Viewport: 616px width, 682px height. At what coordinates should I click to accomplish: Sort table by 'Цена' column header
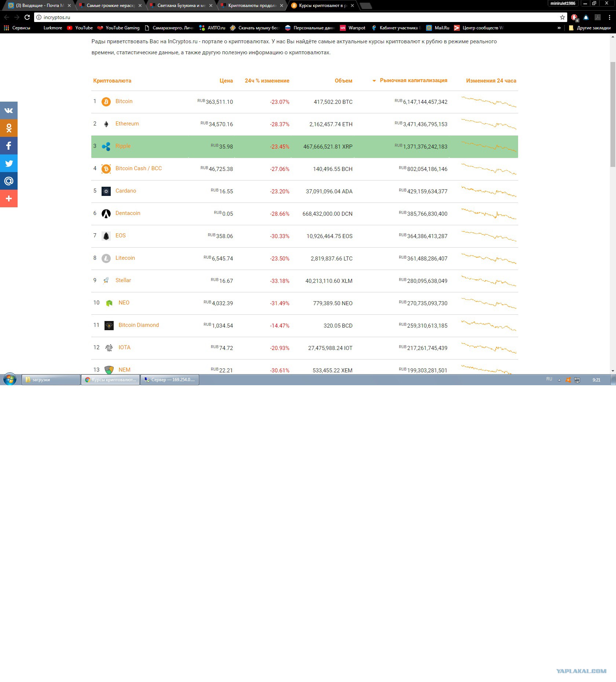tap(226, 81)
